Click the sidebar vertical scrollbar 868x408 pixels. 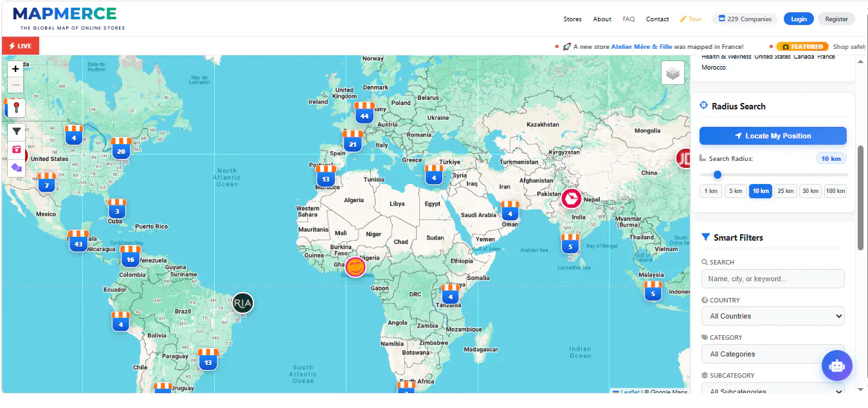[861, 198]
